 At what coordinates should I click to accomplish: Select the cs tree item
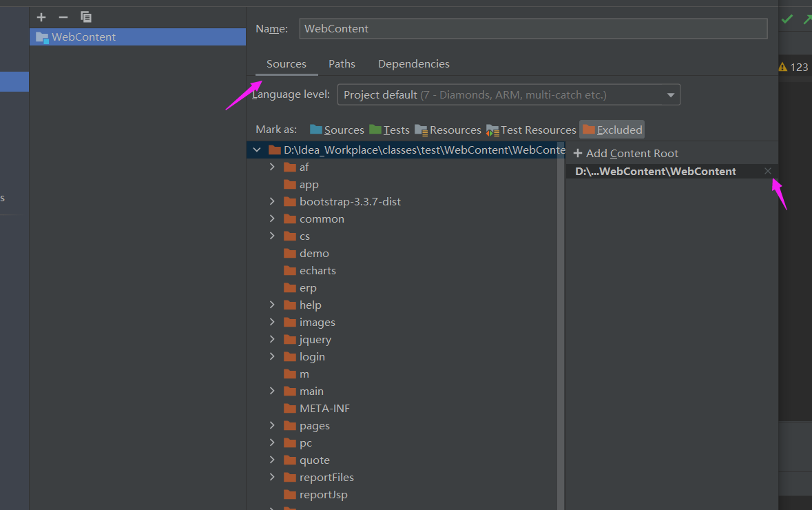[x=304, y=236]
